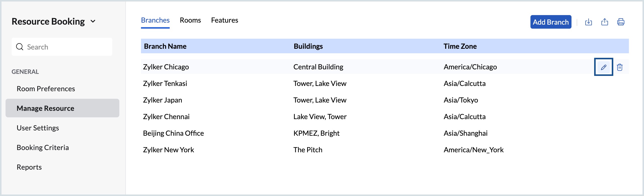The width and height of the screenshot is (644, 196).
Task: Select Manage Resource in the sidebar
Action: pyautogui.click(x=45, y=108)
